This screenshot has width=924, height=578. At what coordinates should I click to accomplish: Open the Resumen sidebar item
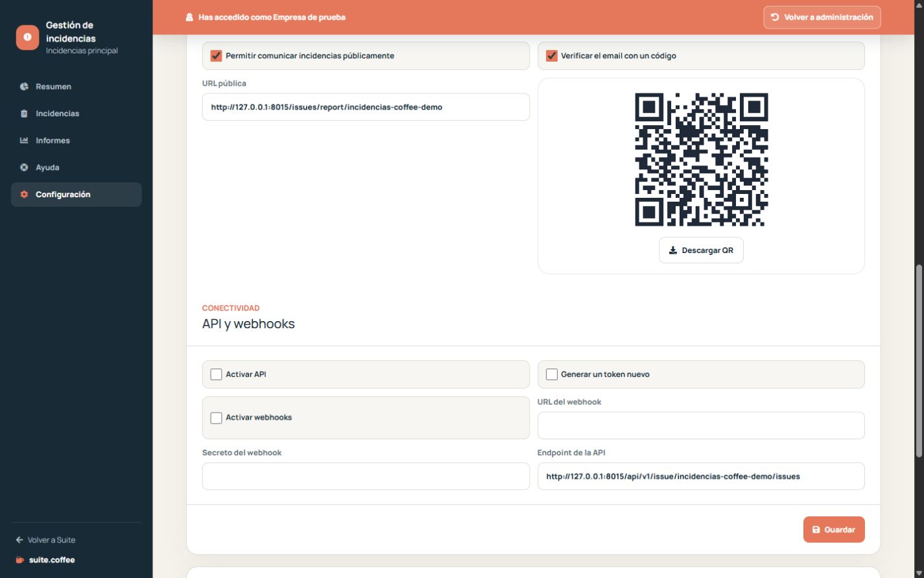click(76, 86)
